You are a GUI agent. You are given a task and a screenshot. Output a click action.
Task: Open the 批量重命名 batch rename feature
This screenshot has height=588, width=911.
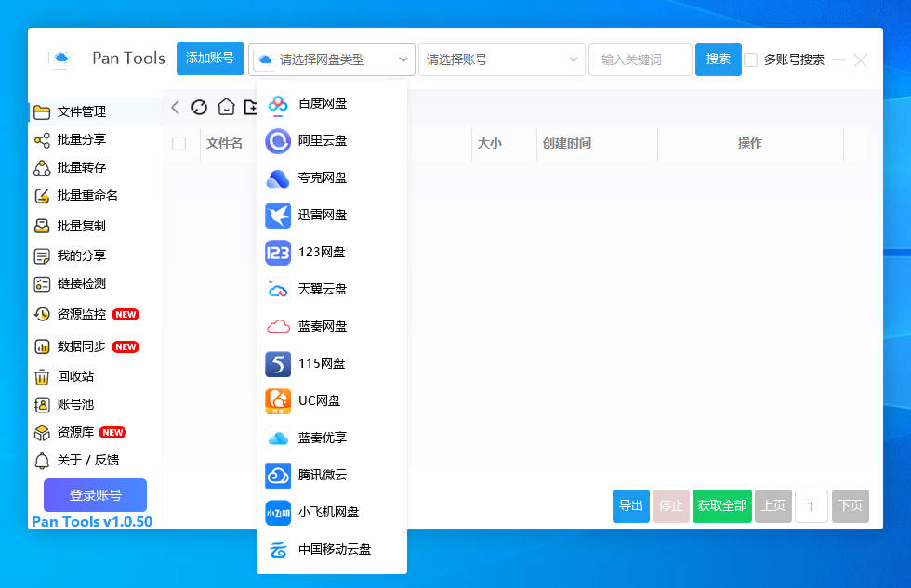72,196
